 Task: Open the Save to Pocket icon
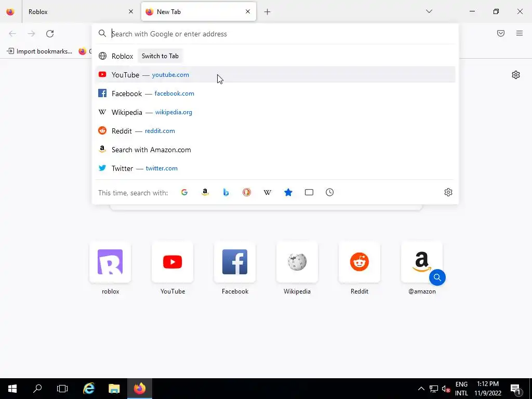(x=501, y=33)
